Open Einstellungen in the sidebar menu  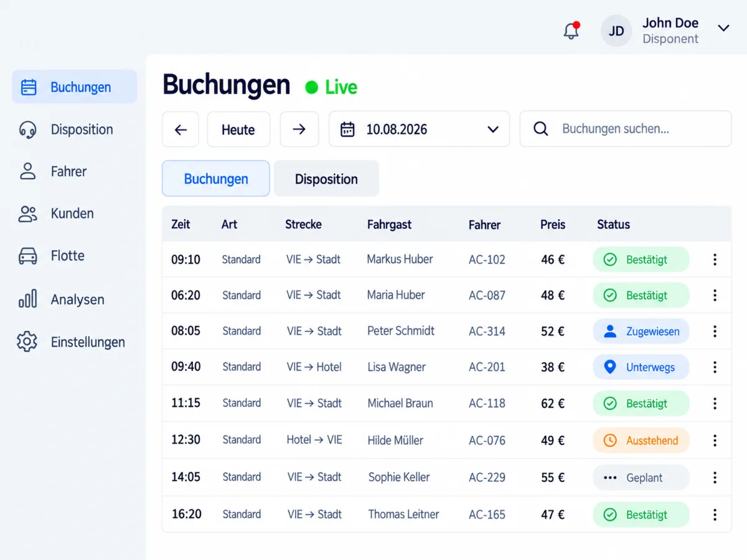75,342
